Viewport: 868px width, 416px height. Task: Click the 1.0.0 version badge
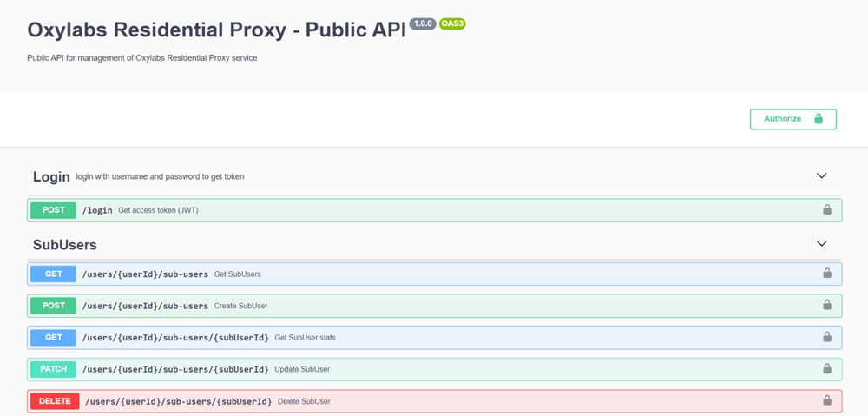[423, 24]
